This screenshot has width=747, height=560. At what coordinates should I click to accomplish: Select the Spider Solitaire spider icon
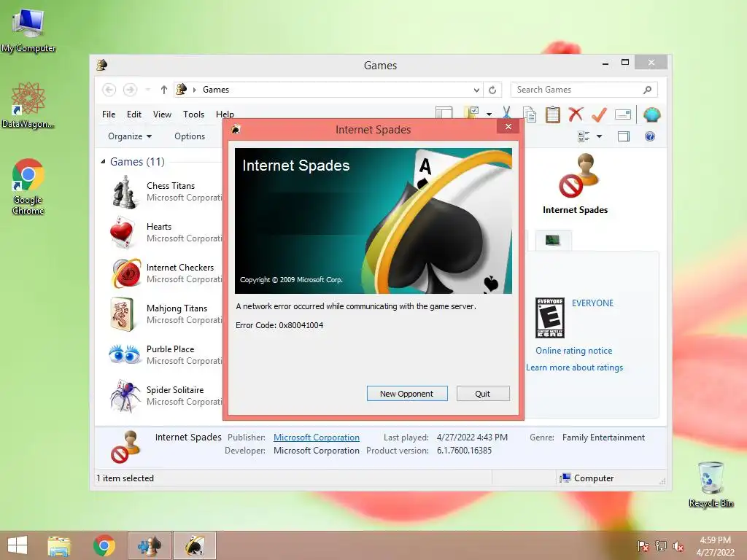[125, 396]
